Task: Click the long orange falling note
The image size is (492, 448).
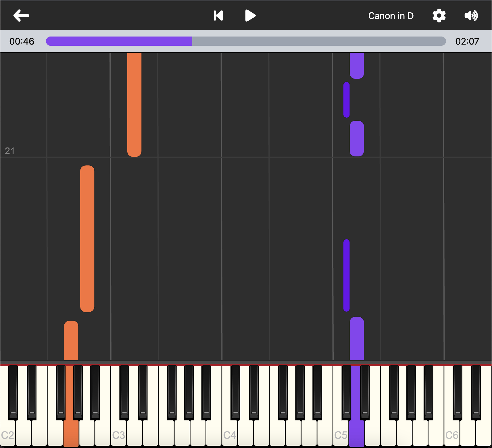Action: tap(87, 239)
